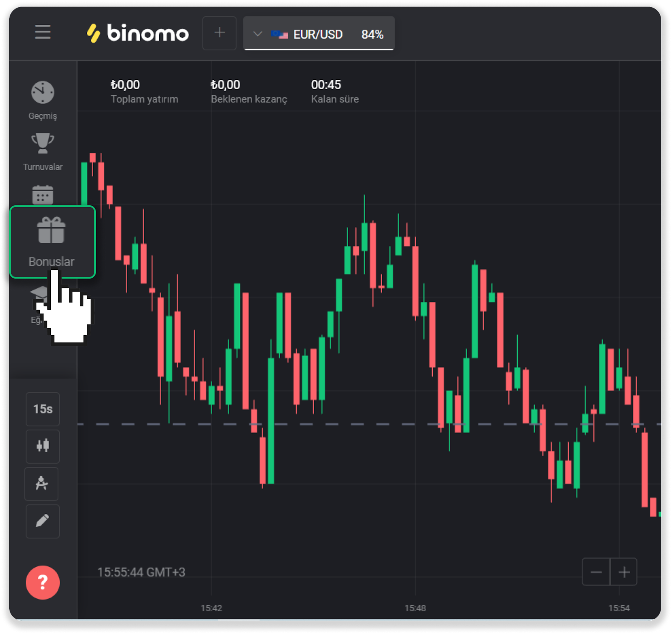Open the hamburger main menu
The image size is (672, 634).
42,32
